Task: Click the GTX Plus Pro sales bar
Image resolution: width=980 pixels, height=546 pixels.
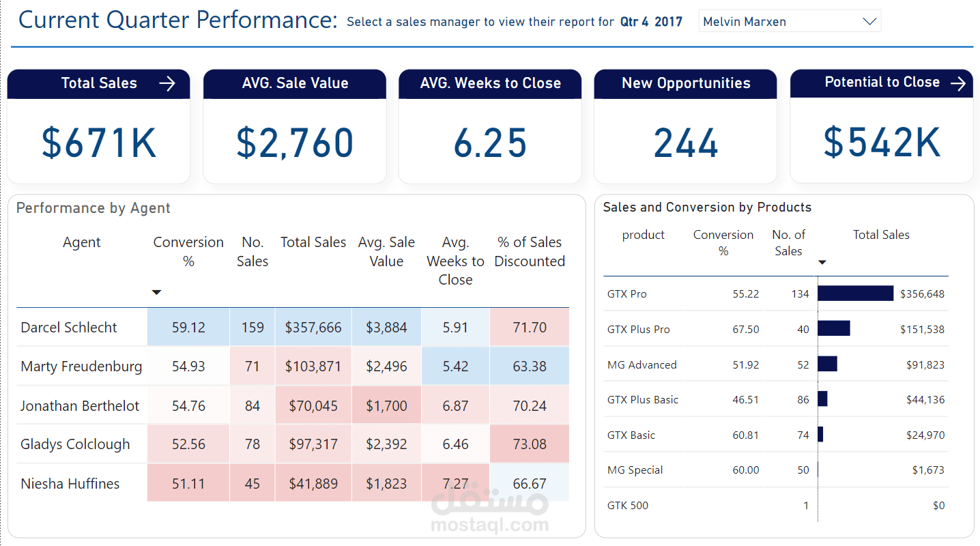Action: [x=833, y=329]
